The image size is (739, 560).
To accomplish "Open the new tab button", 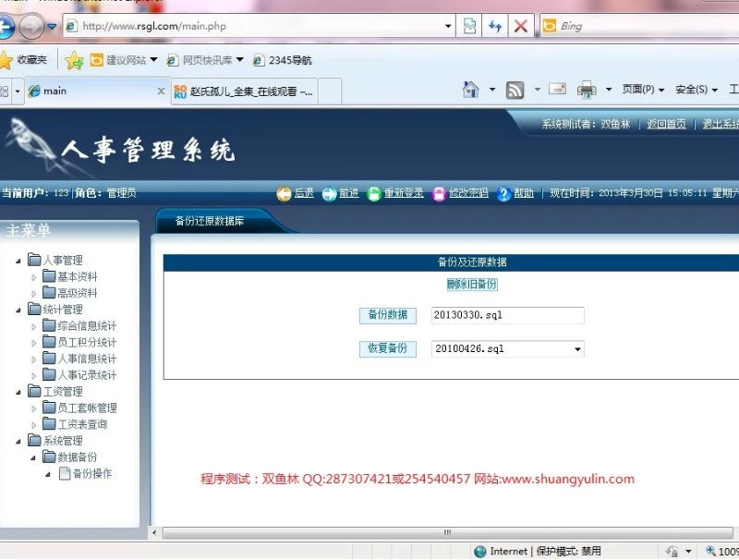I will tap(330, 91).
